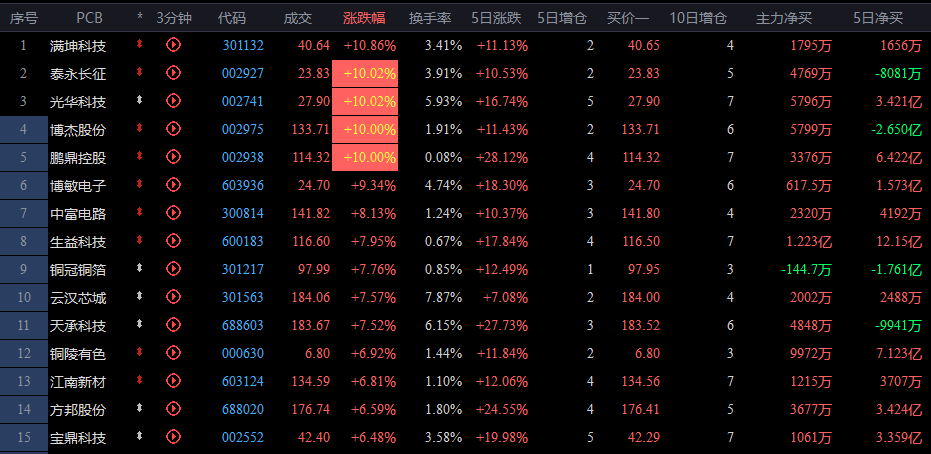Screen dimensions: 931x454
Task: Click the 代码 column header
Action: pyautogui.click(x=232, y=18)
